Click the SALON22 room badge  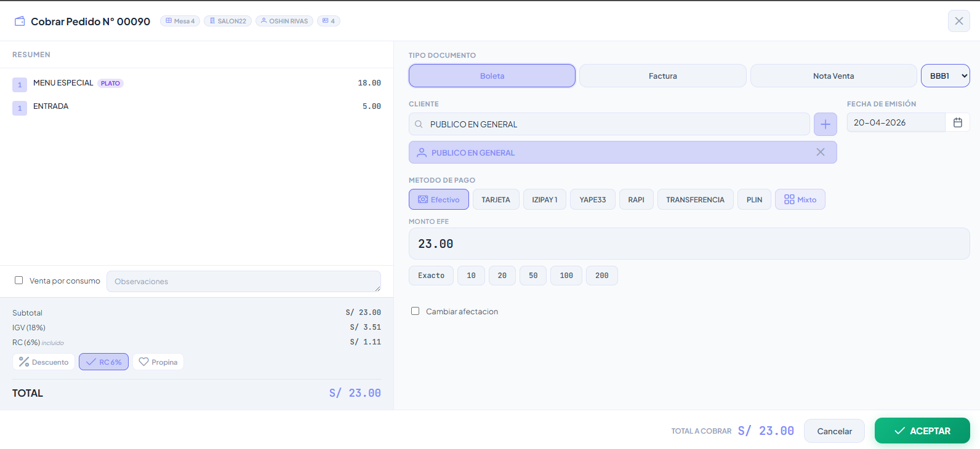tap(228, 21)
